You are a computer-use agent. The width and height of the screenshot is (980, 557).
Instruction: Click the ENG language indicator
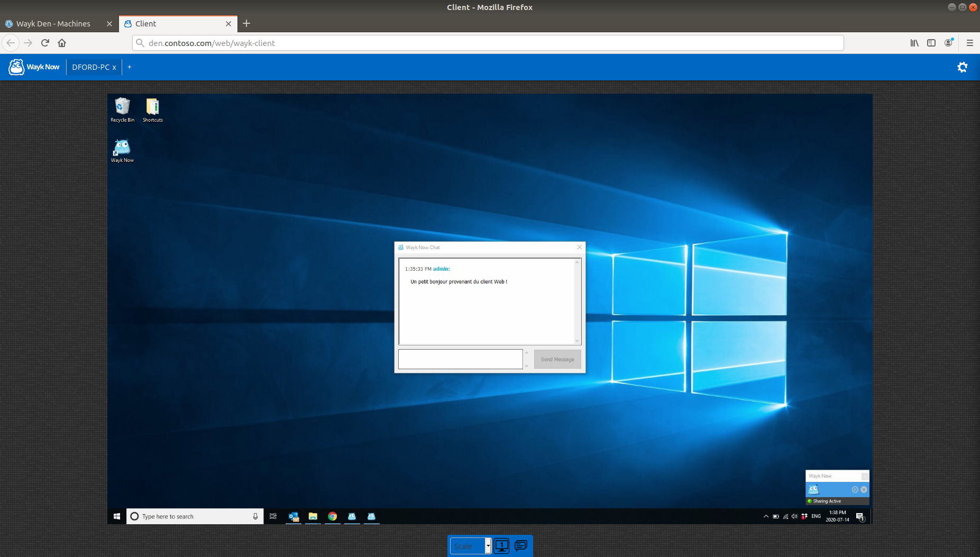point(816,516)
